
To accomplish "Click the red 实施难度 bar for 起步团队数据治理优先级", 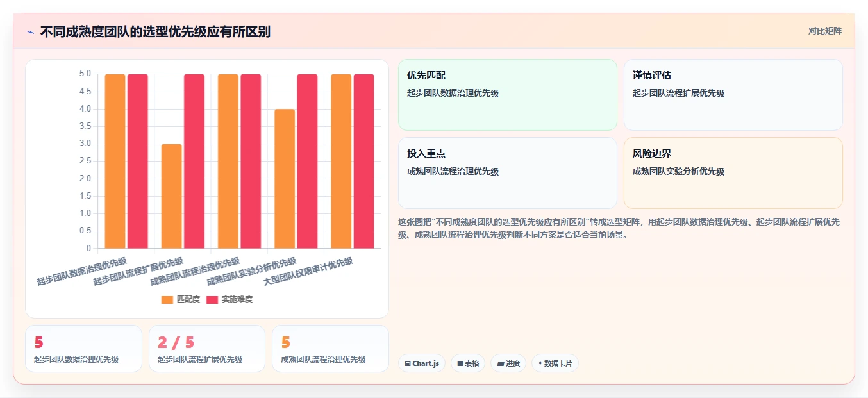I will [138, 161].
